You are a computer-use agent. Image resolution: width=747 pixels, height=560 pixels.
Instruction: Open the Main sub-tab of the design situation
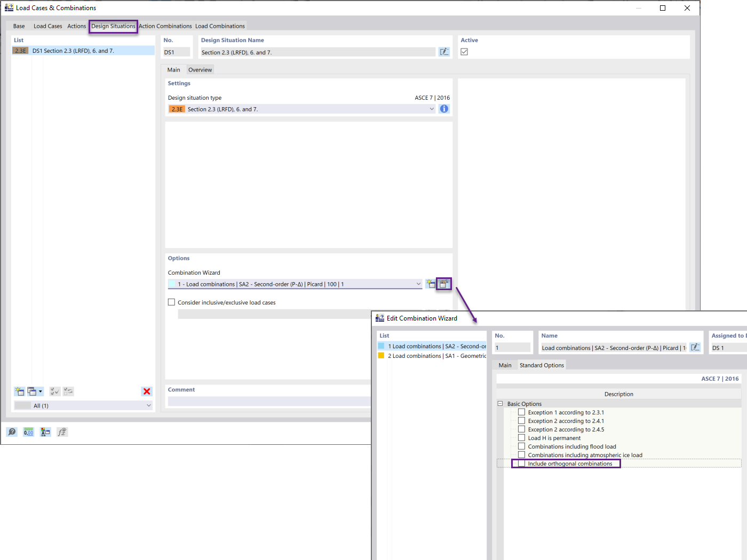point(173,70)
